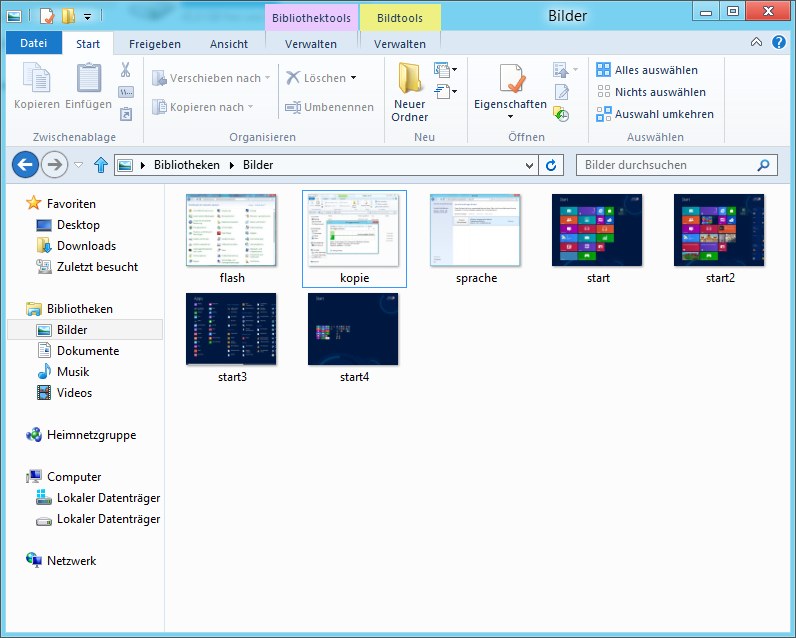Click the Umbenennen button
Screen dimensions: 796x638
329,107
